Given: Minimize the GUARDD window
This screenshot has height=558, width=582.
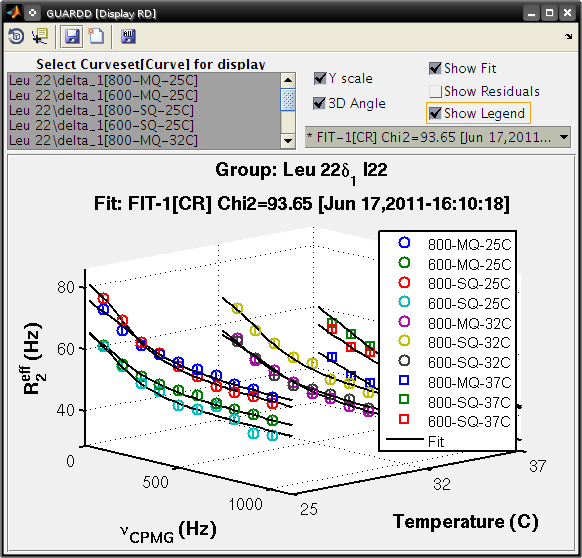Looking at the screenshot, I should 531,14.
